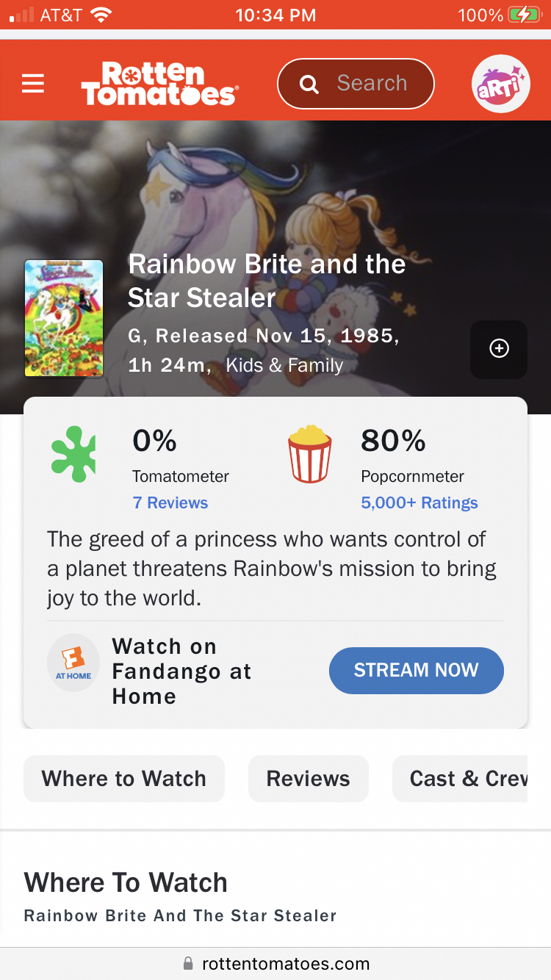Tap the 0% Tomatometer score

click(154, 441)
